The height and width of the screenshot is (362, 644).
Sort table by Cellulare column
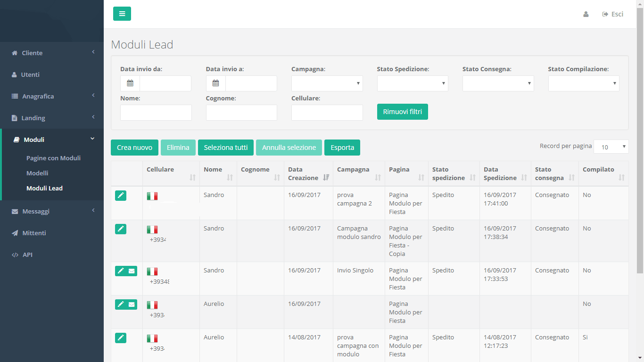pyautogui.click(x=192, y=177)
